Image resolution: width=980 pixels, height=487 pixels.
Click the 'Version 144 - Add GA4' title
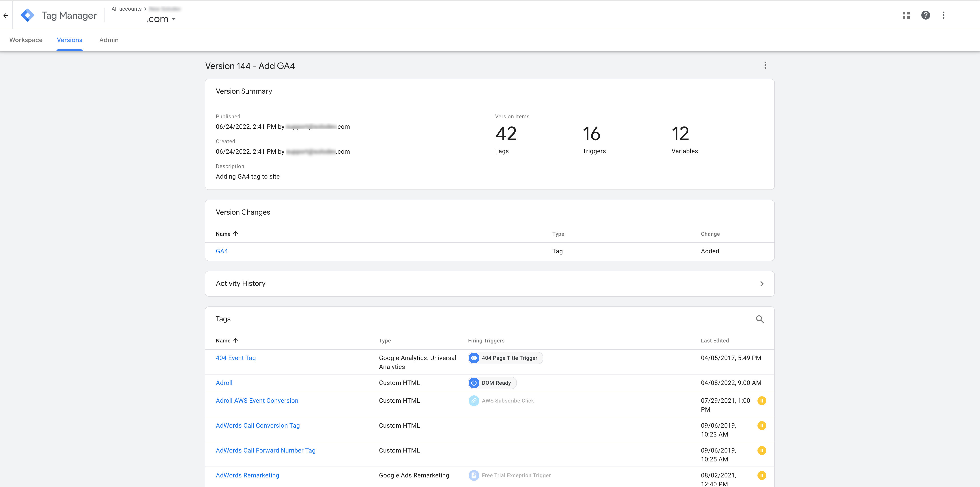point(250,66)
